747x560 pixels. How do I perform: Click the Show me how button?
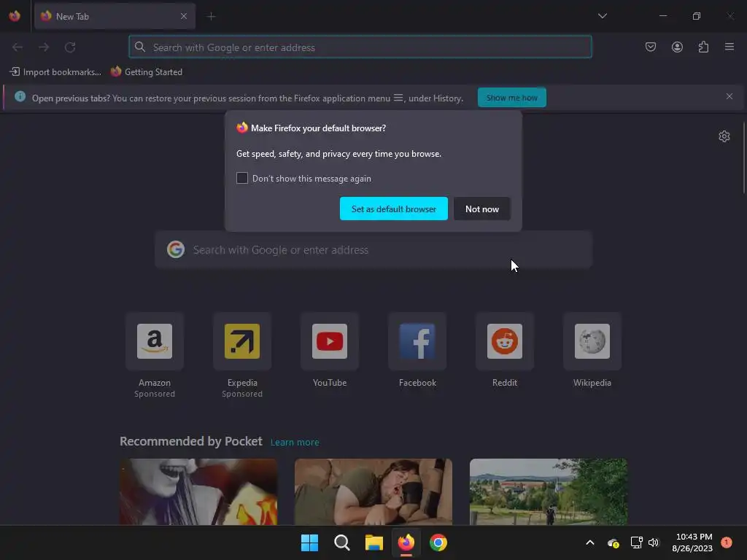[x=511, y=98]
